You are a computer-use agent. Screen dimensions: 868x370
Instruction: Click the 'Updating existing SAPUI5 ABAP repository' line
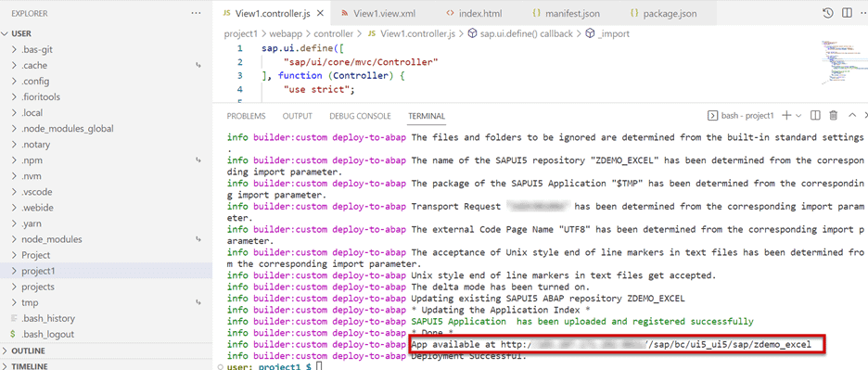[548, 298]
